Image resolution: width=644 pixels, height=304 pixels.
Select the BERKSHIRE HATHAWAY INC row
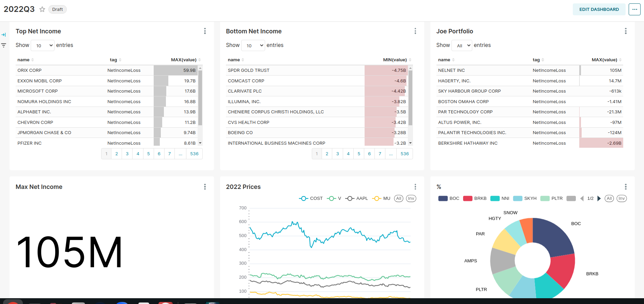click(x=530, y=143)
